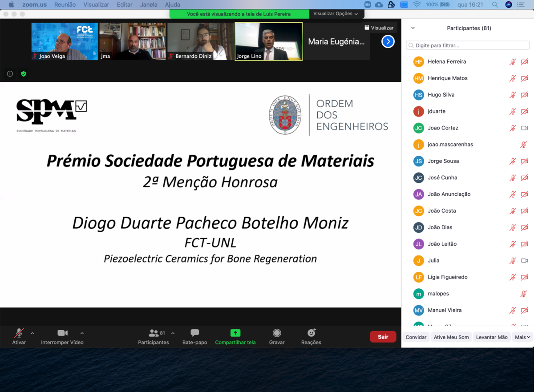
Task: Open the Mais dropdown in participants panel
Action: pos(522,337)
